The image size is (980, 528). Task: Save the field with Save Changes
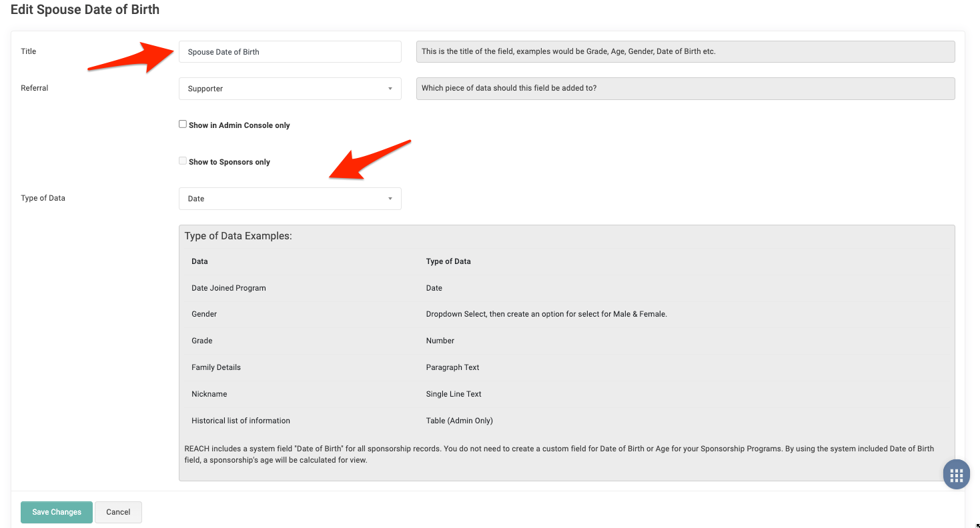(57, 512)
